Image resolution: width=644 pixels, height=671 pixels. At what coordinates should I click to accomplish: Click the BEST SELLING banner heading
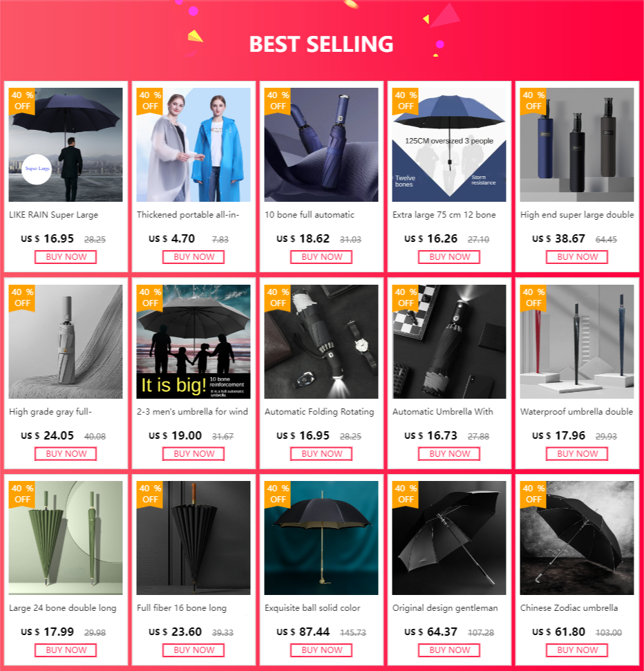[x=321, y=44]
